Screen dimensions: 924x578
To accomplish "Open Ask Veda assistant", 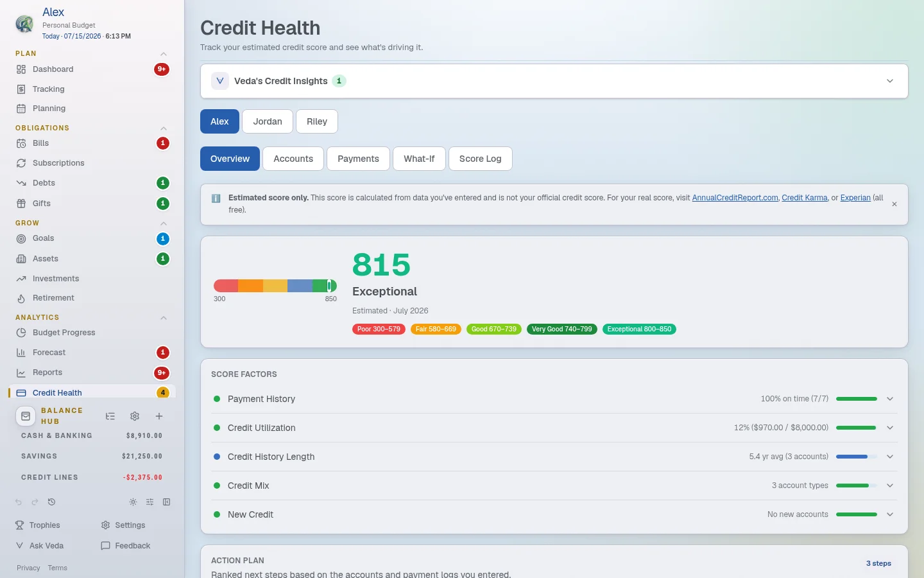I will pos(40,546).
